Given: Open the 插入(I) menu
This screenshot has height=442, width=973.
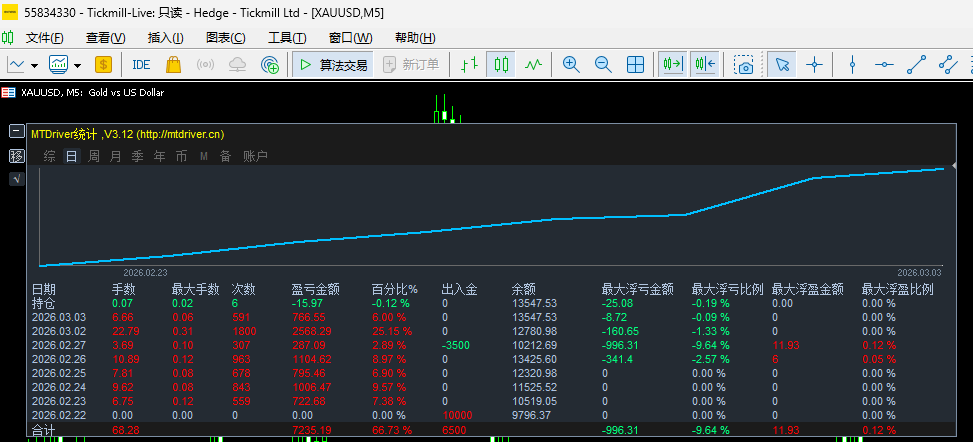Looking at the screenshot, I should click(x=166, y=38).
